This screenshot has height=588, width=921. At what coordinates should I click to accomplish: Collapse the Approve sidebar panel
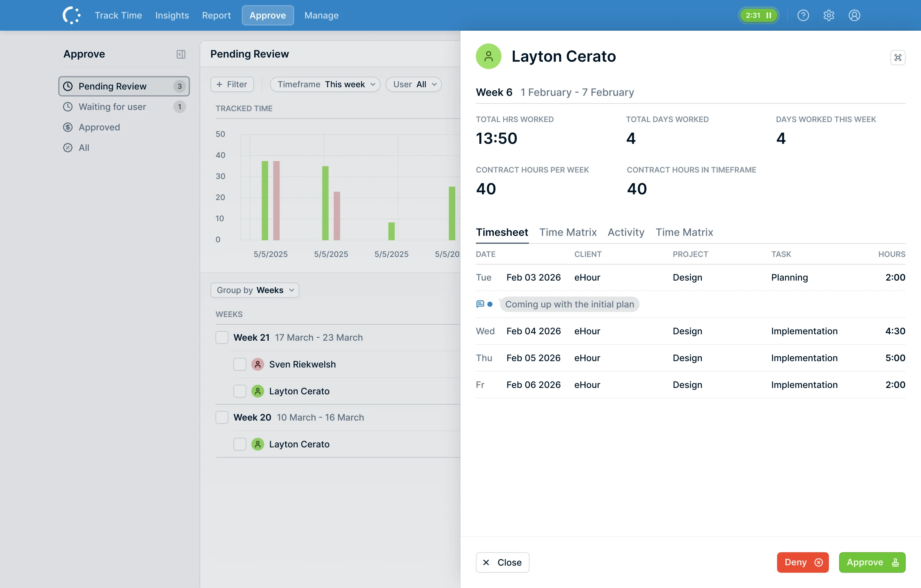pyautogui.click(x=181, y=54)
